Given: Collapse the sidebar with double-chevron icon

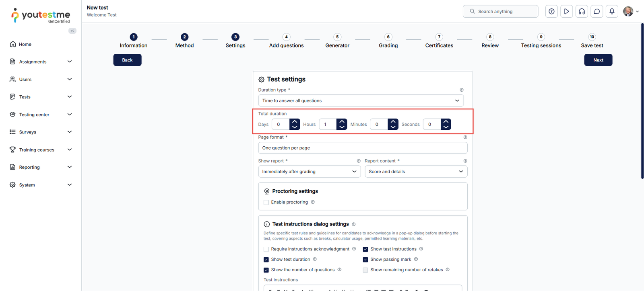Looking at the screenshot, I should pyautogui.click(x=72, y=31).
